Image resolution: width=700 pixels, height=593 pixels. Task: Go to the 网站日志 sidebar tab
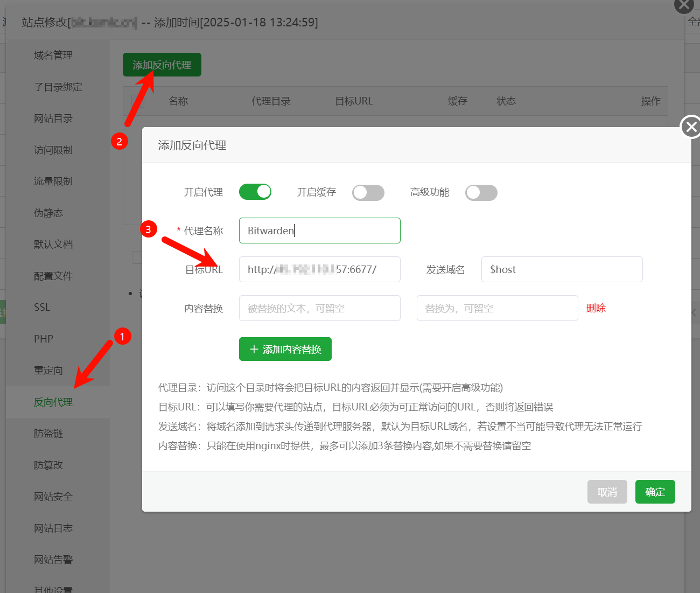pos(53,528)
